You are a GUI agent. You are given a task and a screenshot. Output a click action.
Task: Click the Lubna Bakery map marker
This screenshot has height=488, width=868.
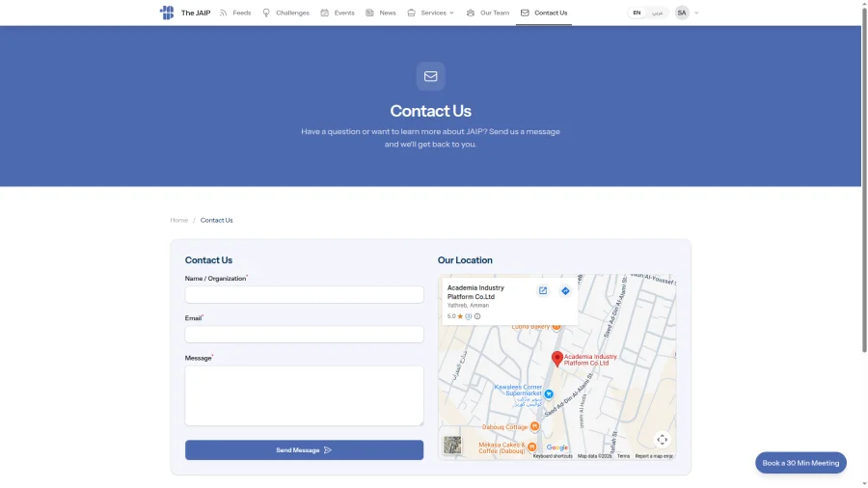point(556,326)
